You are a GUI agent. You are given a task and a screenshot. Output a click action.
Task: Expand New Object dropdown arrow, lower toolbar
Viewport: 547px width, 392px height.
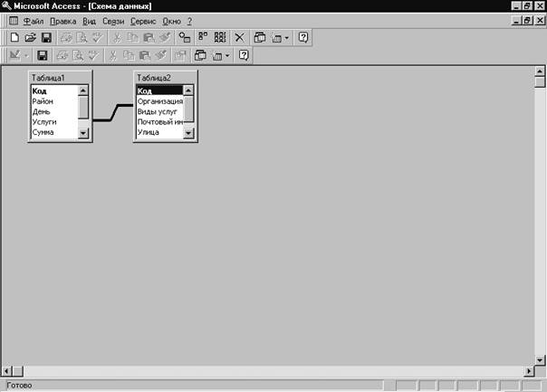pos(227,56)
